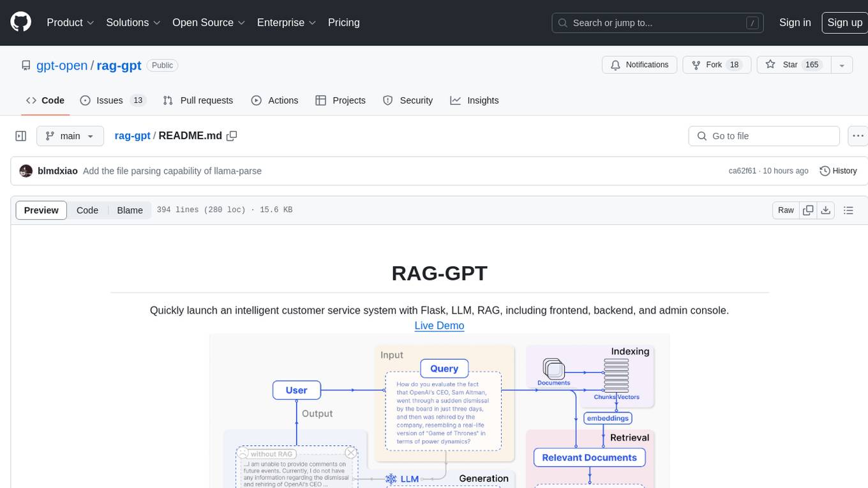
Task: Switch to the Insights tab
Action: (474, 100)
